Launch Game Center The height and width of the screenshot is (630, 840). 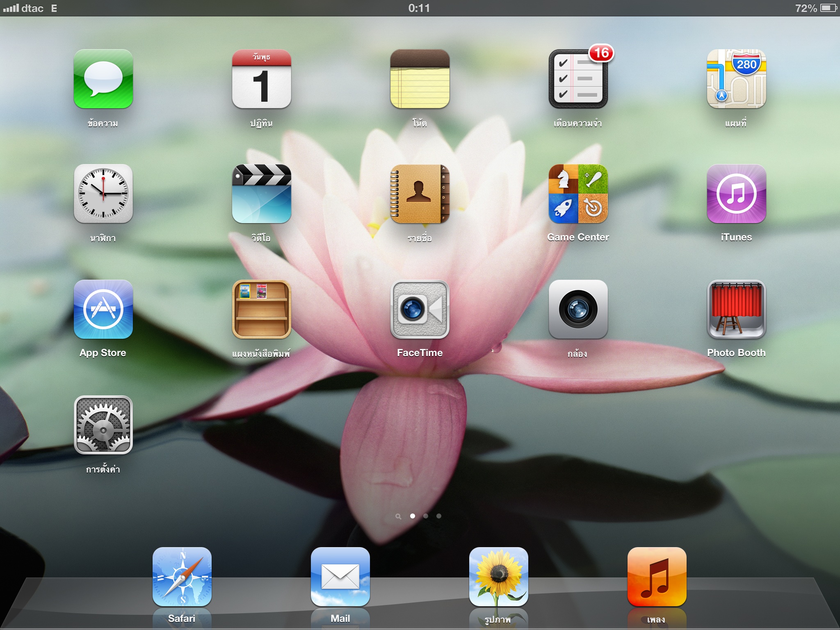point(578,194)
